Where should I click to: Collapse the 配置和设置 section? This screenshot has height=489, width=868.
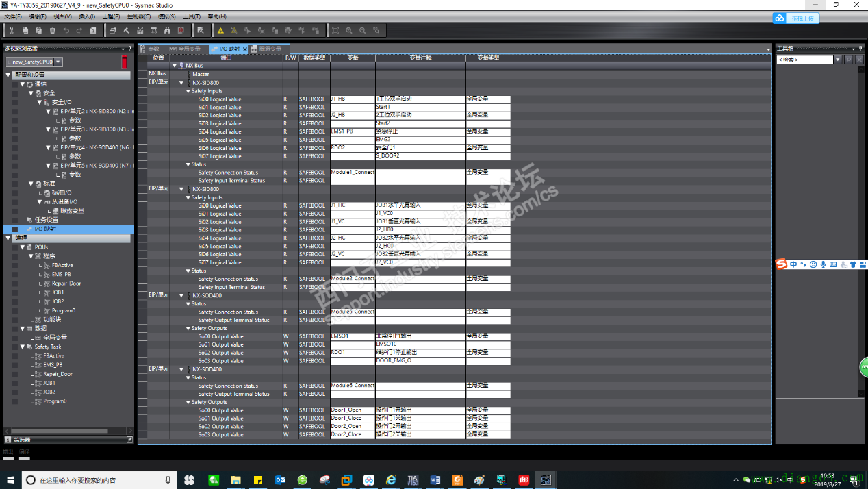tap(8, 74)
